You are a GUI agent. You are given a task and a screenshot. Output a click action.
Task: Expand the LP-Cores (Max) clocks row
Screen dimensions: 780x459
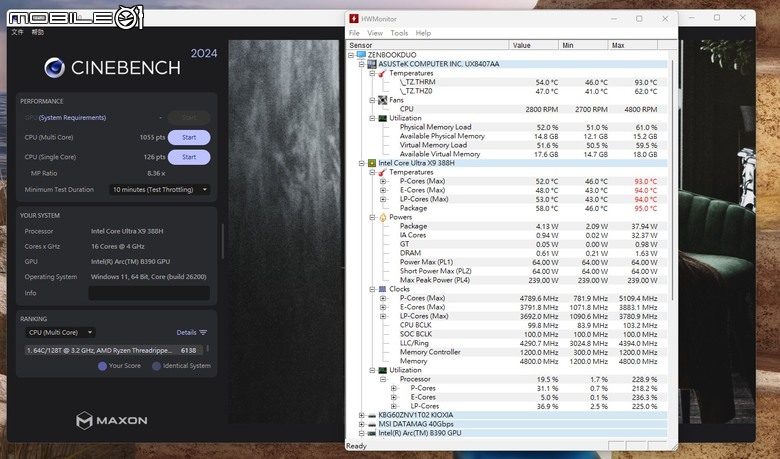pyautogui.click(x=383, y=316)
